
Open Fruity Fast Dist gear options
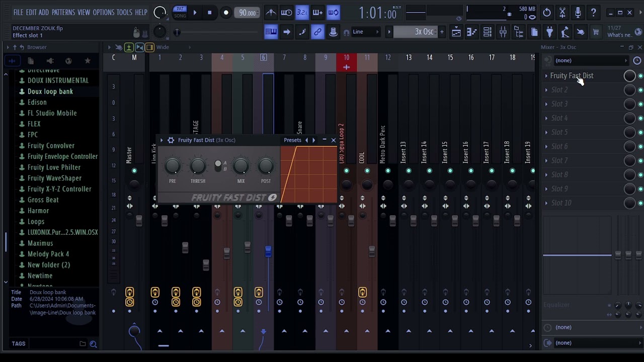171,140
